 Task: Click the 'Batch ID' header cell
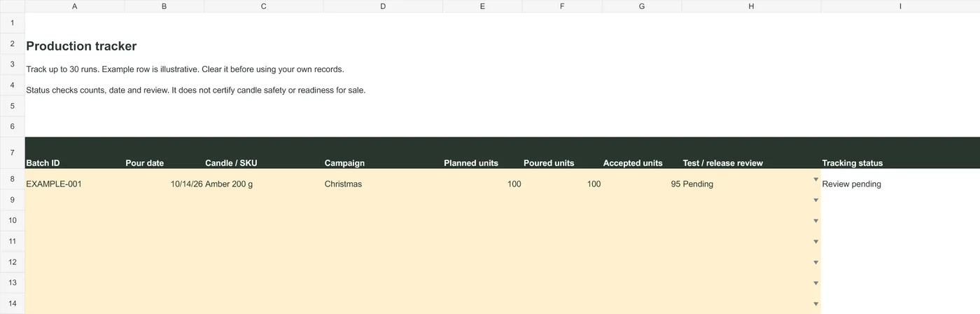pyautogui.click(x=75, y=153)
